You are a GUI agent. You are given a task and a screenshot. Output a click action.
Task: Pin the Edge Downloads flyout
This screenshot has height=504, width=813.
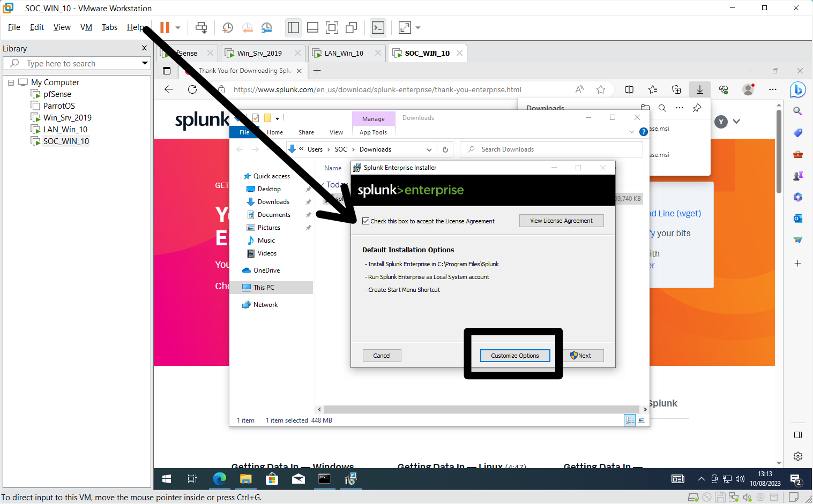[x=697, y=108]
